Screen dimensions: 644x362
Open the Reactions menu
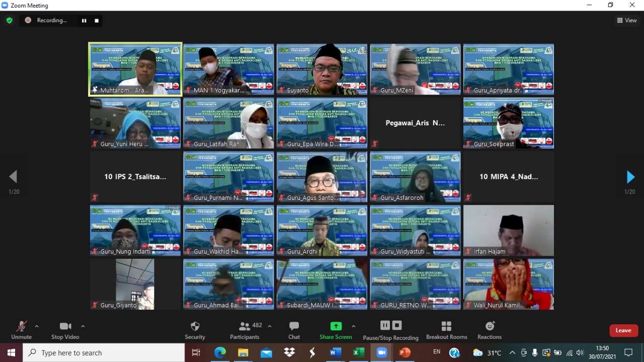pyautogui.click(x=490, y=330)
